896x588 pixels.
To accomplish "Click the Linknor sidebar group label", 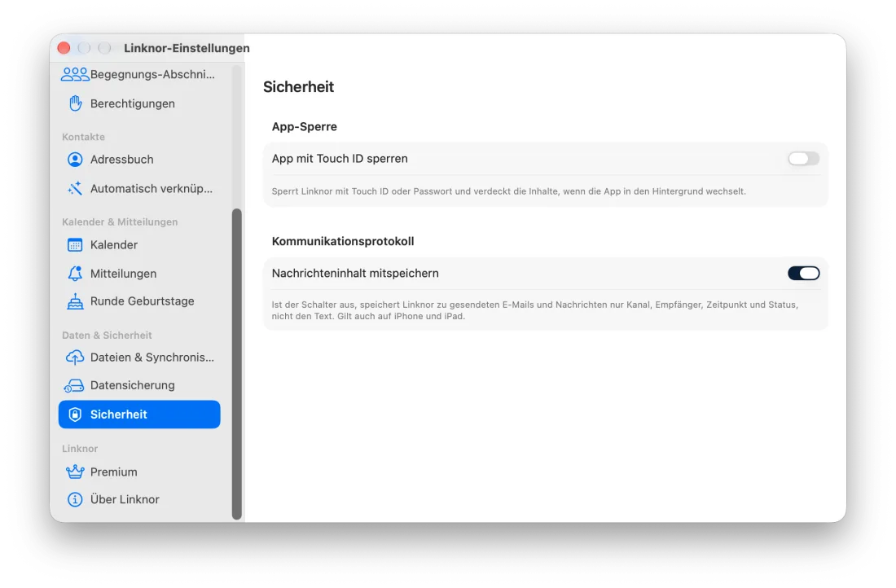I will point(80,449).
